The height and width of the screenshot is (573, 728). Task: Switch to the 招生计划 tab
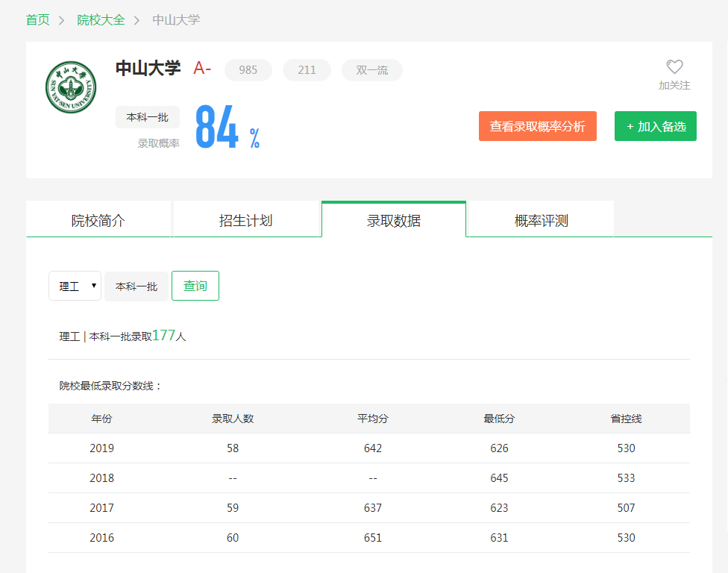(x=246, y=219)
